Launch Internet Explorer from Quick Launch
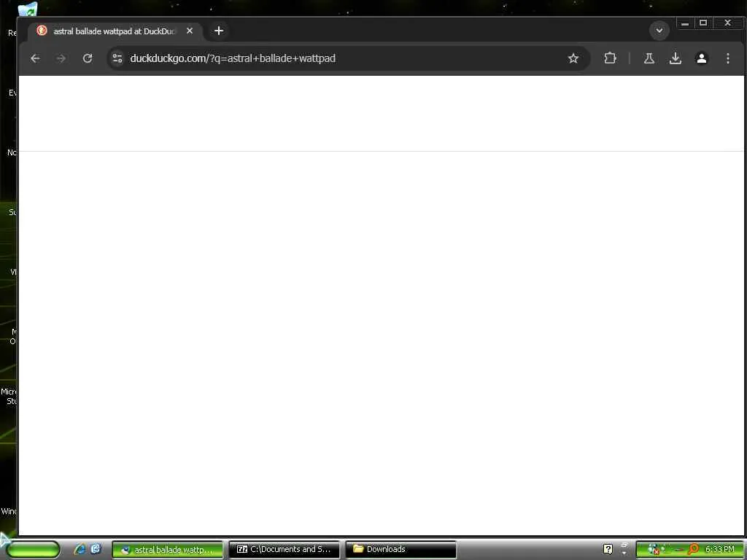 click(80, 549)
